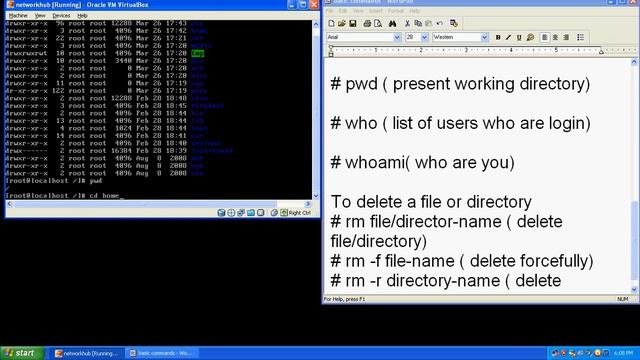Click the Find binoculars icon in WordPad

392,24
